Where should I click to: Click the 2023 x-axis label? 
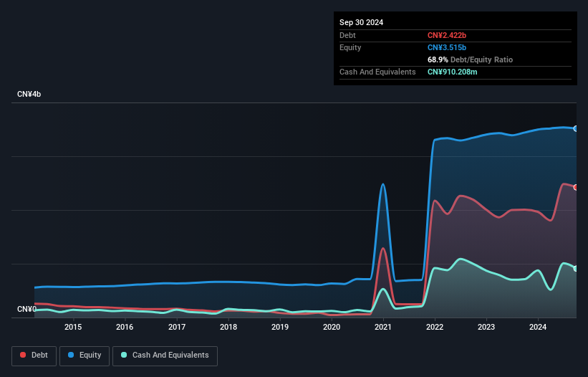point(486,327)
